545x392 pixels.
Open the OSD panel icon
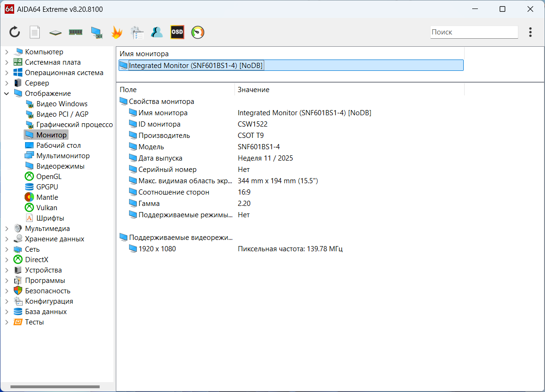click(x=177, y=32)
